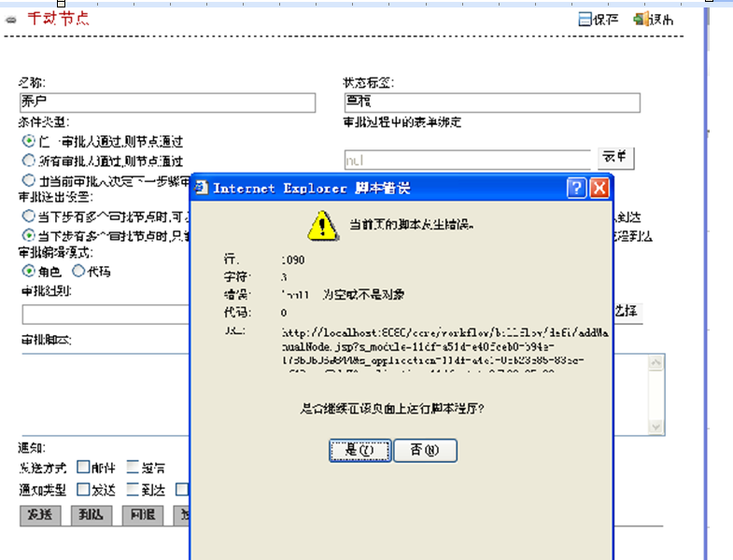
Task: Select the 代码 code radio button
Action: point(78,271)
